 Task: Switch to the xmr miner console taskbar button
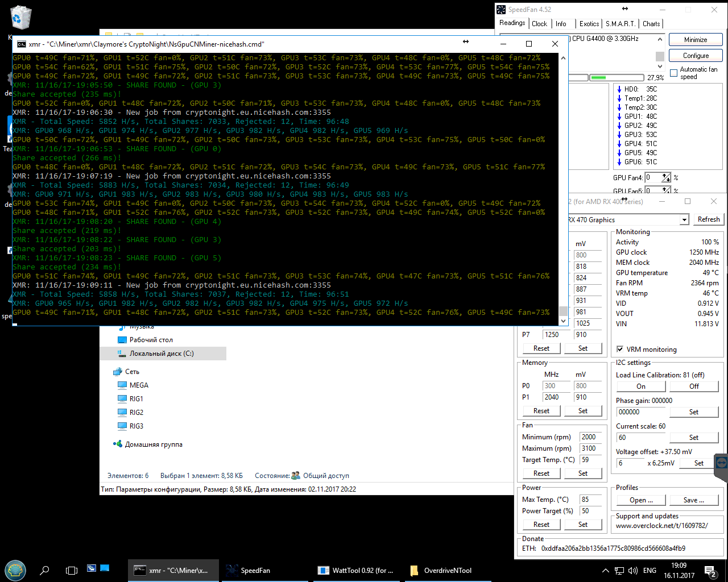(x=172, y=570)
